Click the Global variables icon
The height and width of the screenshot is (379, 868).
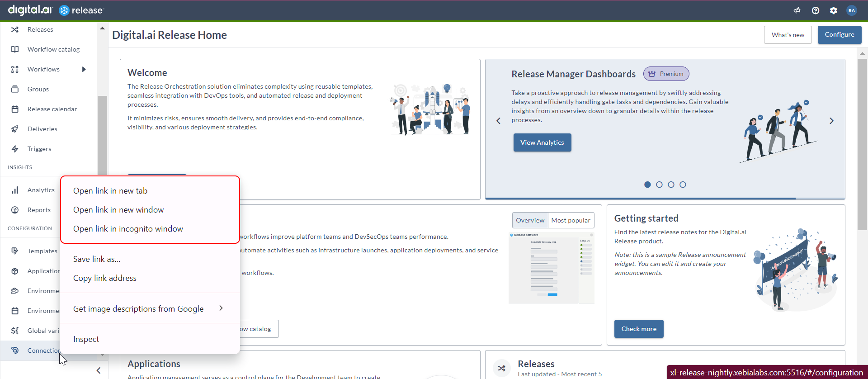click(x=15, y=331)
